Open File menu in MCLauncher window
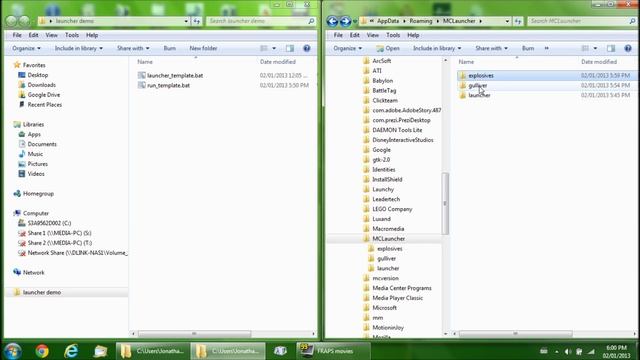This screenshot has width=640, height=360. (338, 35)
